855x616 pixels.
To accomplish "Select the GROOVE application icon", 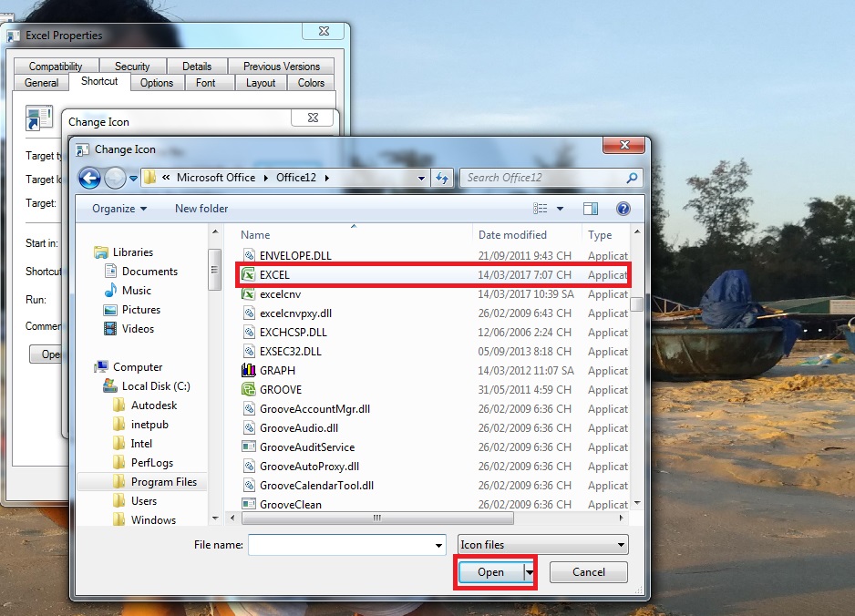I will pos(249,389).
